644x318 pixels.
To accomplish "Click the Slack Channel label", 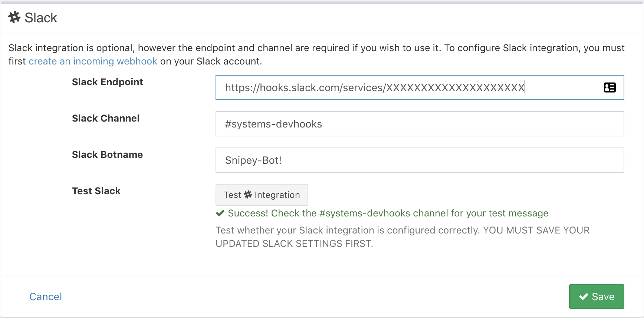I will [106, 118].
